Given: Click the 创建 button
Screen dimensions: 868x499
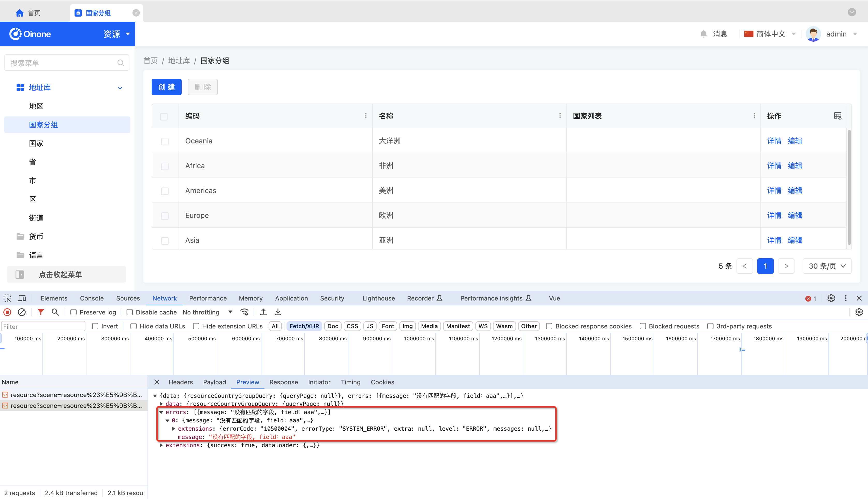Looking at the screenshot, I should (x=167, y=87).
